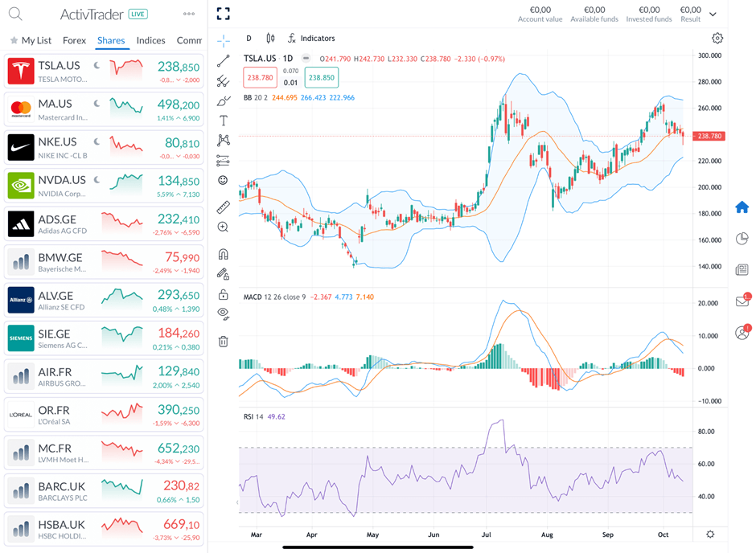This screenshot has width=756, height=553.
Task: Select the XABCD pattern tool
Action: pyautogui.click(x=224, y=140)
